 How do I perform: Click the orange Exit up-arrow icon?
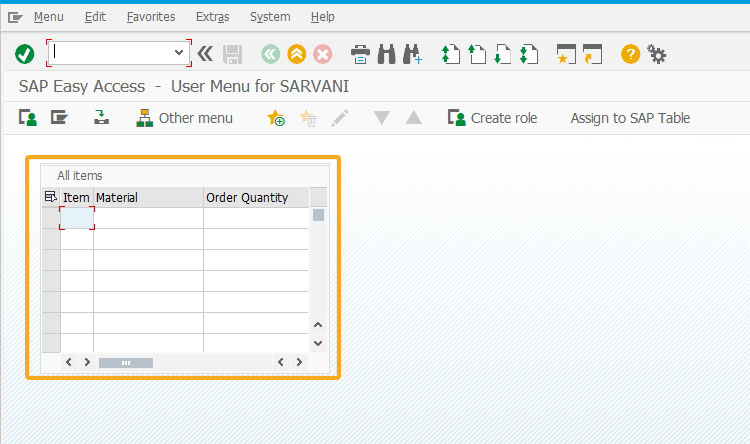297,54
